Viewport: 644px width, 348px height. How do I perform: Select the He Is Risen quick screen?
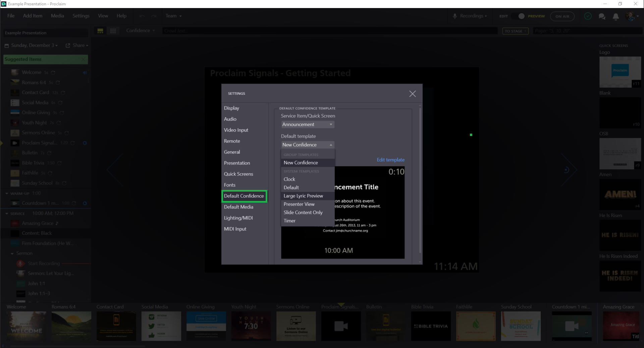(x=620, y=235)
